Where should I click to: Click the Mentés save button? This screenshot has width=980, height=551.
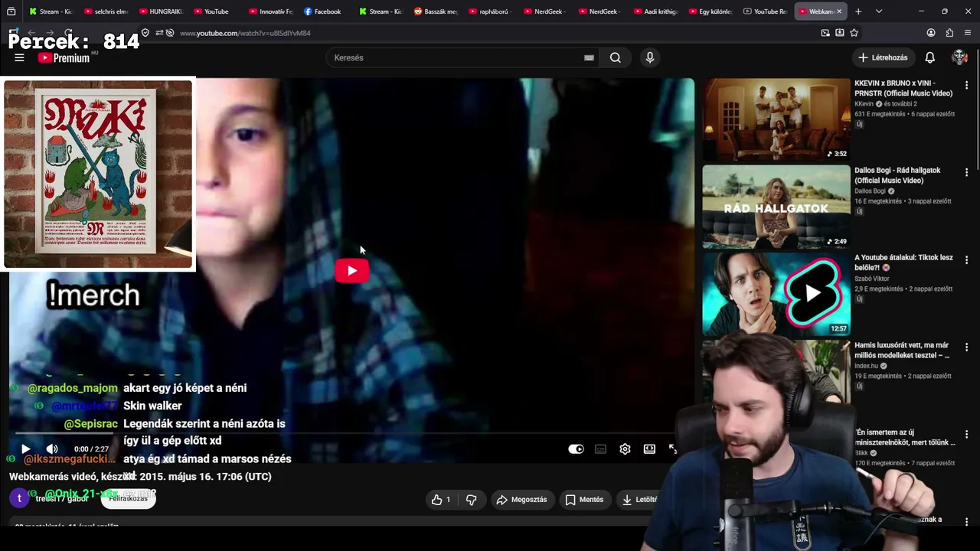(x=584, y=500)
